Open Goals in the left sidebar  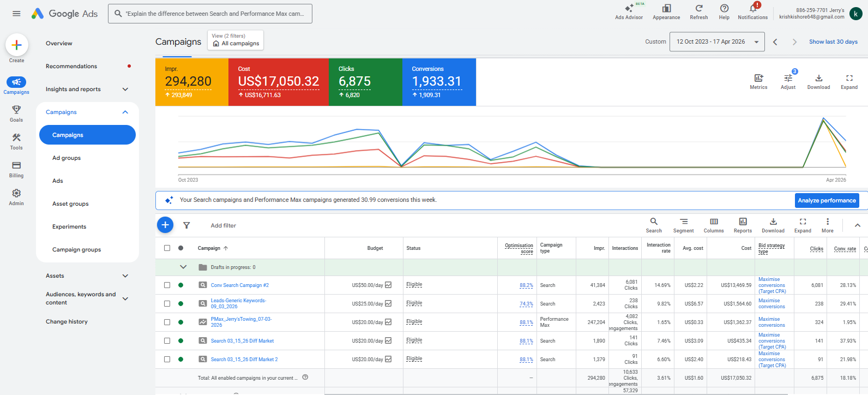[x=16, y=113]
